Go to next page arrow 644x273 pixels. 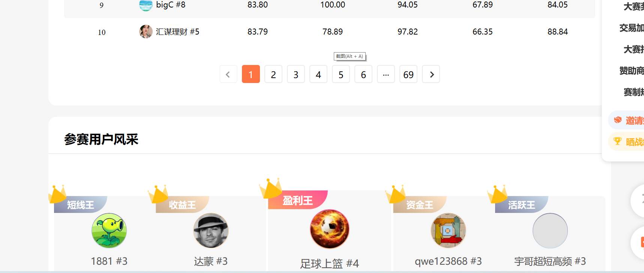[x=431, y=74]
